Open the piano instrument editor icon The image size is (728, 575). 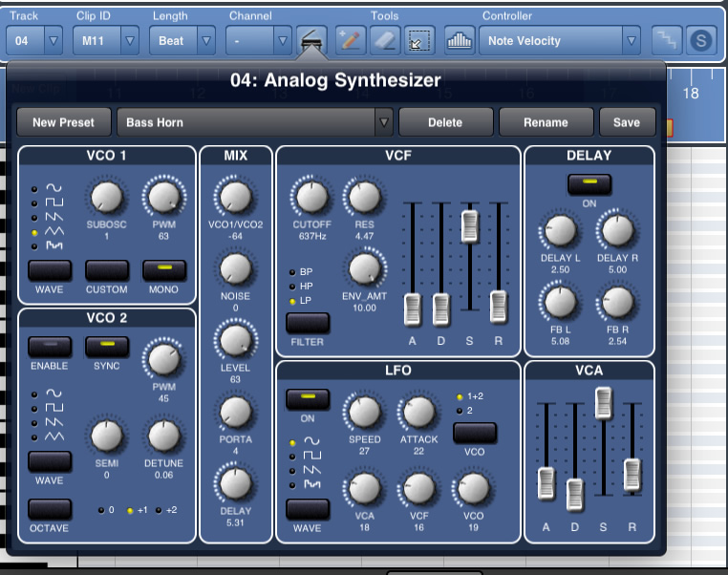(x=311, y=41)
